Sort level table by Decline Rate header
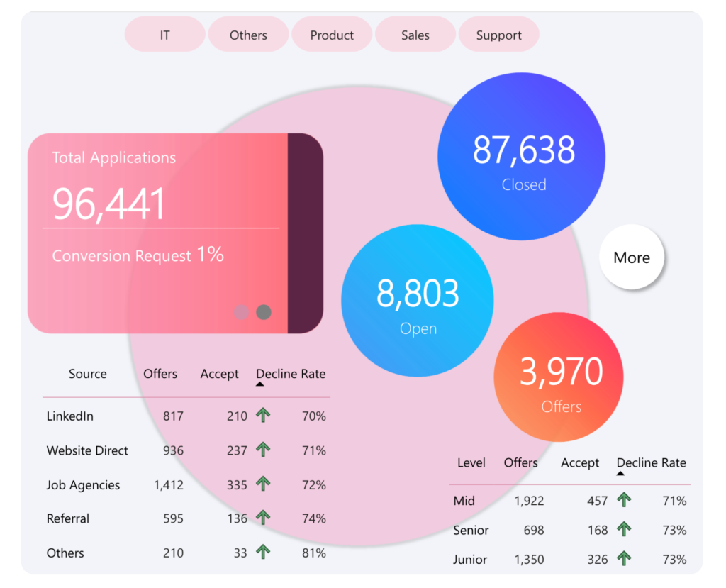The height and width of the screenshot is (588, 726). pos(651,463)
